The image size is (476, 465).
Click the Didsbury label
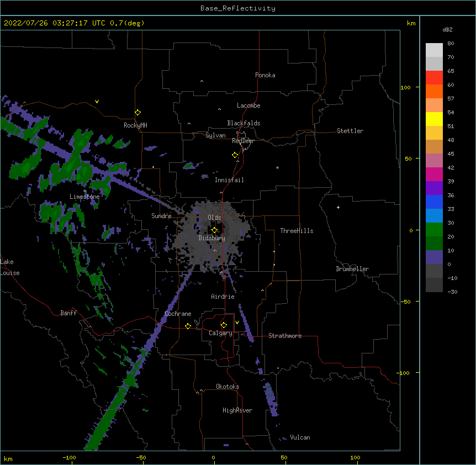[212, 238]
